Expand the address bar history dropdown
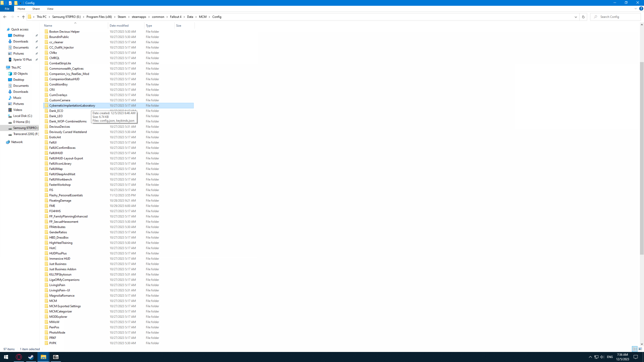This screenshot has height=362, width=644. pos(576,17)
